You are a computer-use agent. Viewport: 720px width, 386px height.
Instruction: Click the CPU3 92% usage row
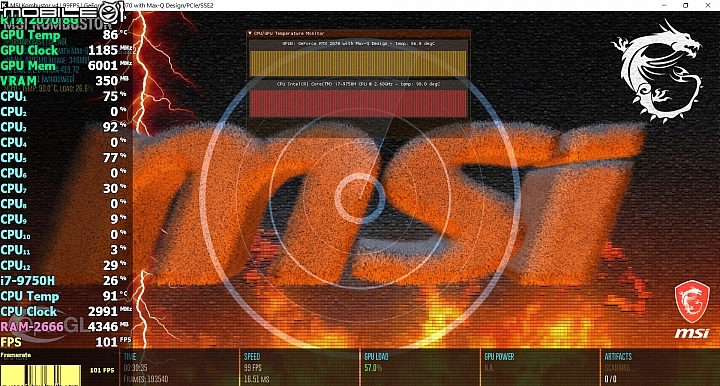(x=64, y=127)
